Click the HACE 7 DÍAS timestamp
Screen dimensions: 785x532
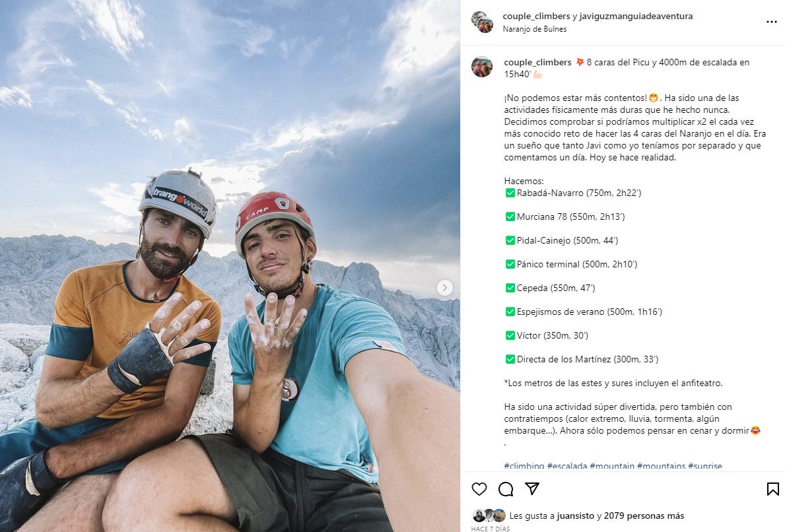pos(490,529)
